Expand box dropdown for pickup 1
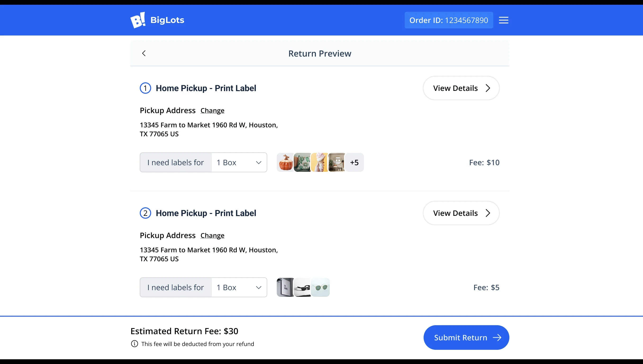The image size is (643, 364). [x=239, y=162]
